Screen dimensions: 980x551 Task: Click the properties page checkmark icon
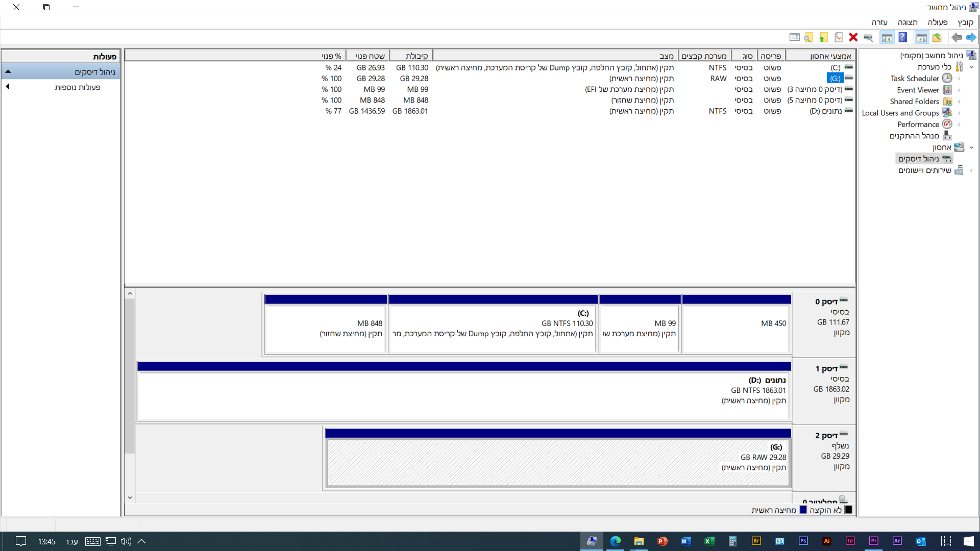tap(839, 37)
